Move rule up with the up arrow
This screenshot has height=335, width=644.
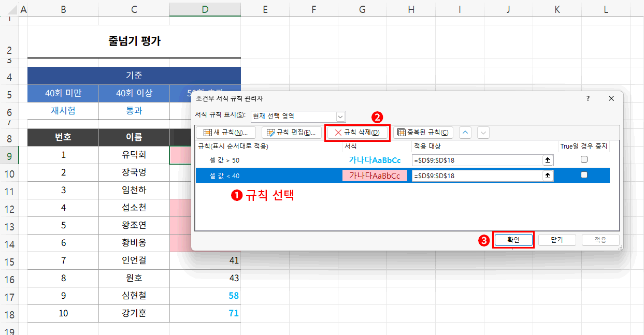click(x=465, y=133)
